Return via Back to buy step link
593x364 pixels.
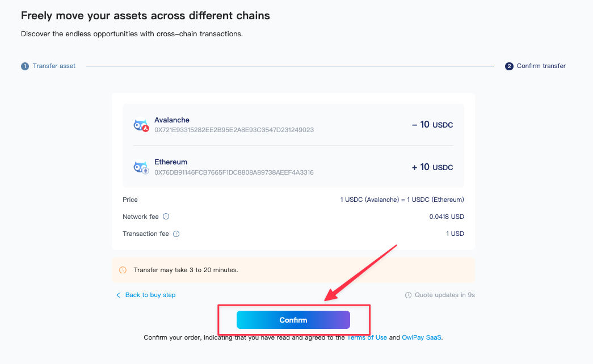coord(150,295)
